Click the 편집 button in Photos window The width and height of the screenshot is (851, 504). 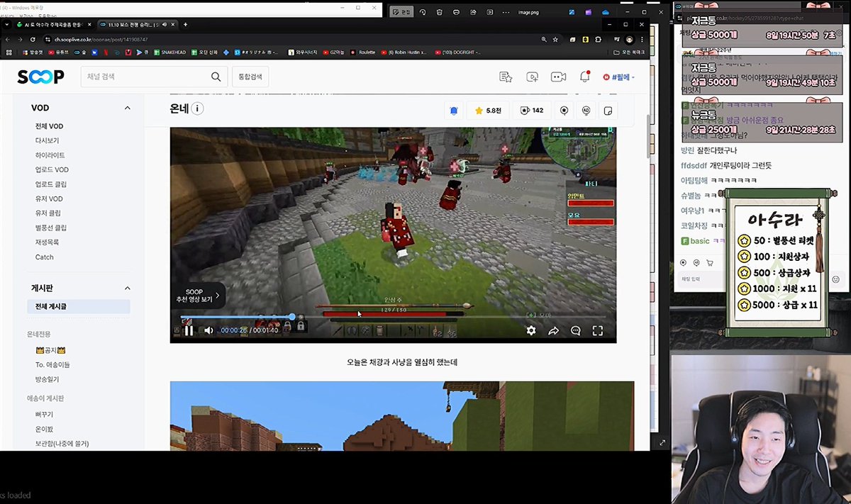[x=401, y=12]
